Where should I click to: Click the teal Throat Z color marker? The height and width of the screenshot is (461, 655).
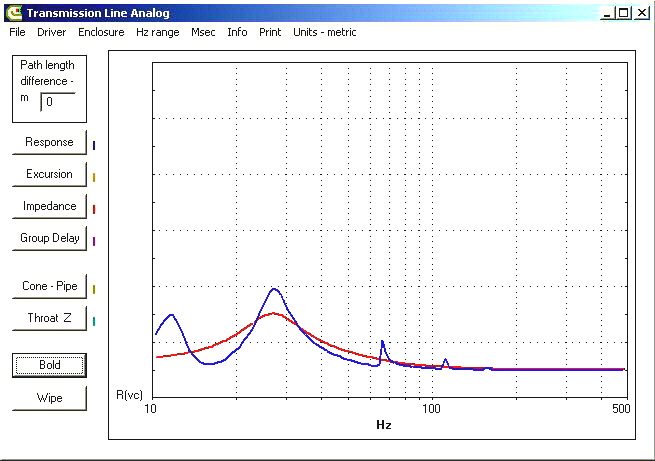[94, 322]
